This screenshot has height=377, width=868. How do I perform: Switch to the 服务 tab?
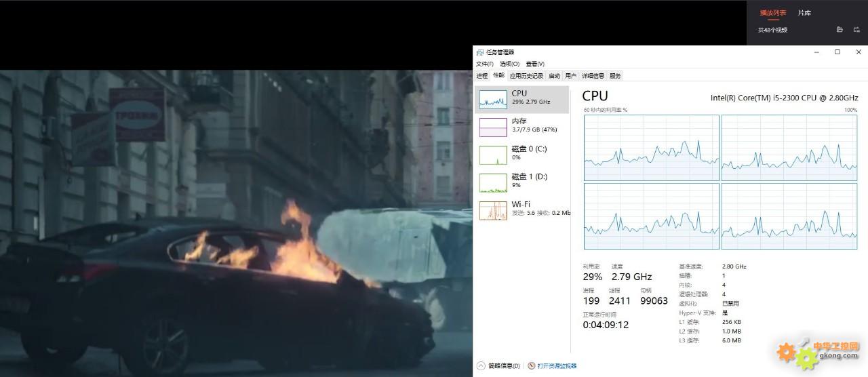615,76
